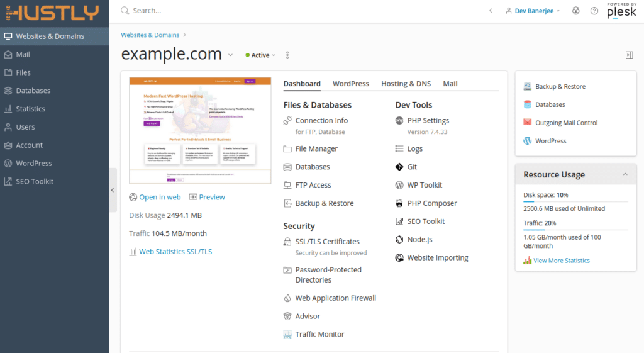Click 'Version 7.4.33' text under PHP Settings
Screen dimensions: 644x353
(427, 132)
